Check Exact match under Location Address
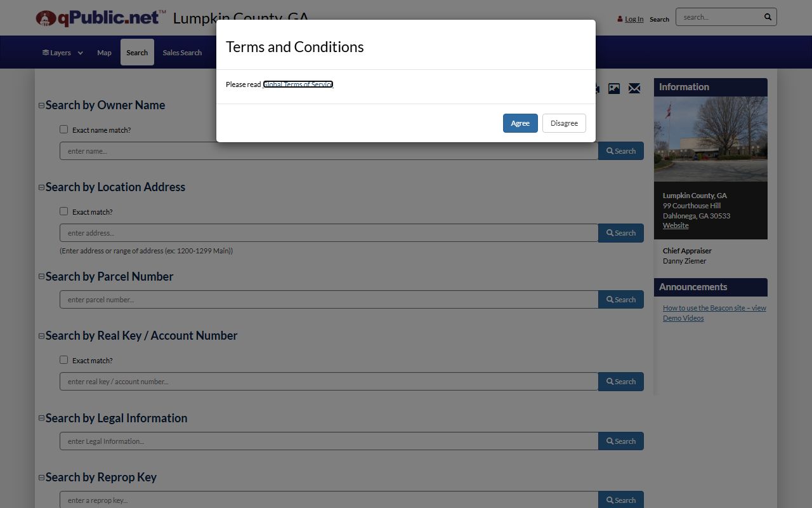 [63, 211]
